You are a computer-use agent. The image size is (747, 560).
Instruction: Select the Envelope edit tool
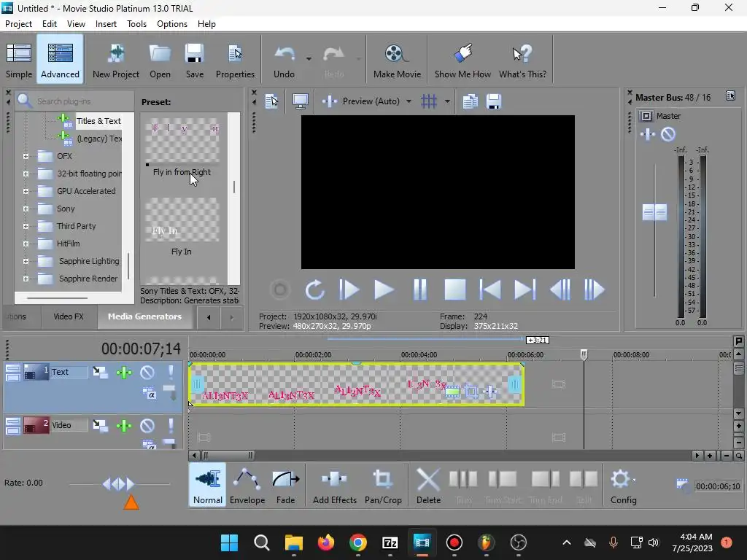point(247,485)
